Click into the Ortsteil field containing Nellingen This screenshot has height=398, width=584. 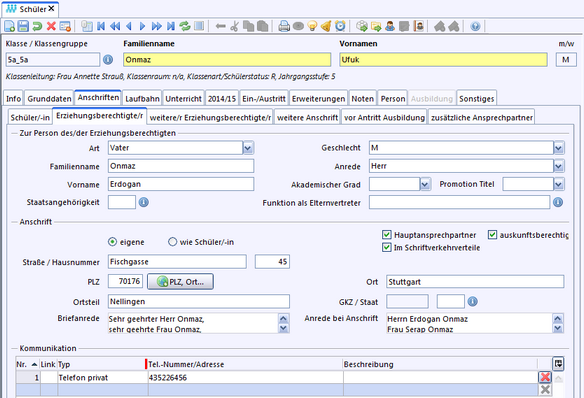199,302
